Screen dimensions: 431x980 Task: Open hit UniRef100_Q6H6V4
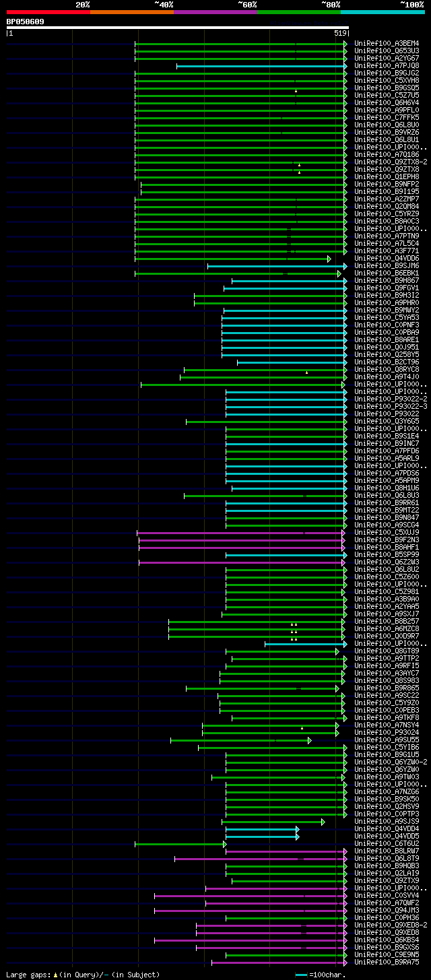click(x=387, y=103)
